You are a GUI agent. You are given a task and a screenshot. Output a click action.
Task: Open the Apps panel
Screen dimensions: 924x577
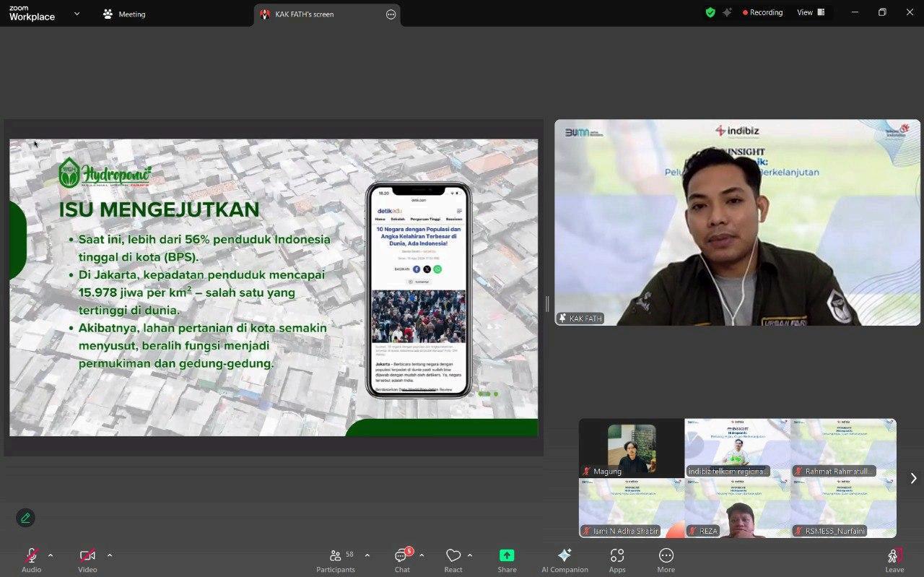coord(617,560)
